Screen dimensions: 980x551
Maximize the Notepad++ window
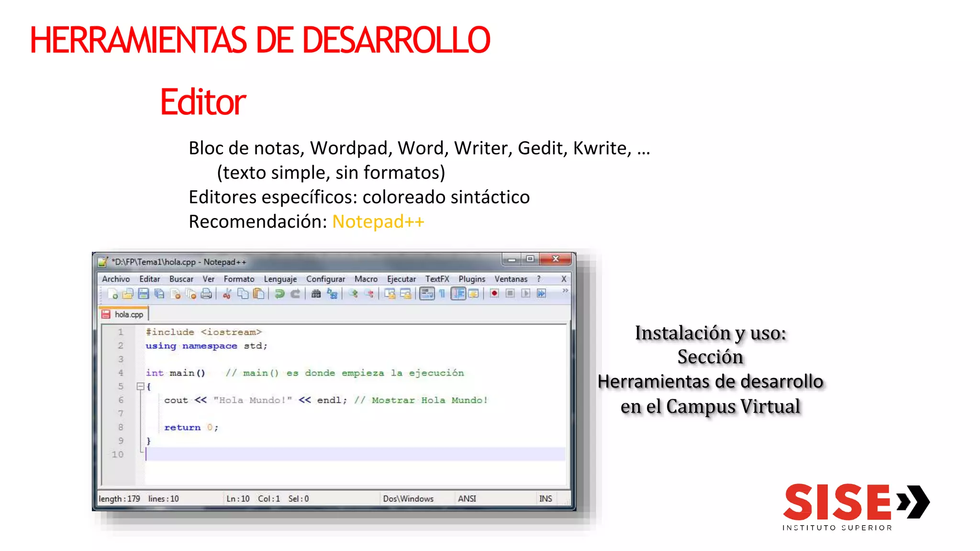coord(530,259)
